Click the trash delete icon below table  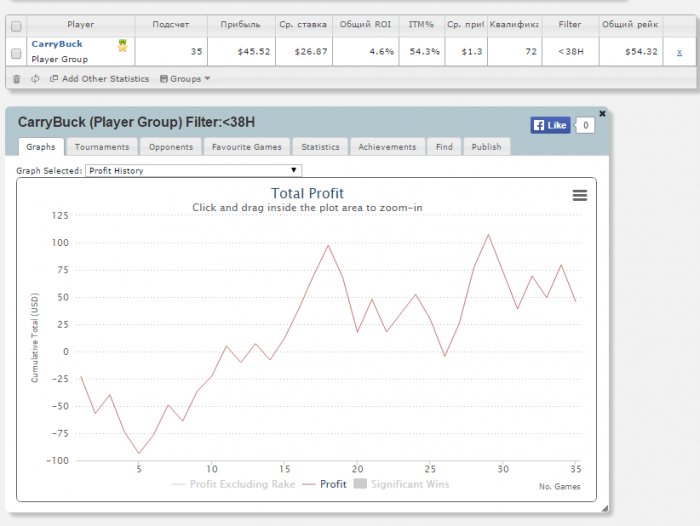(17, 79)
